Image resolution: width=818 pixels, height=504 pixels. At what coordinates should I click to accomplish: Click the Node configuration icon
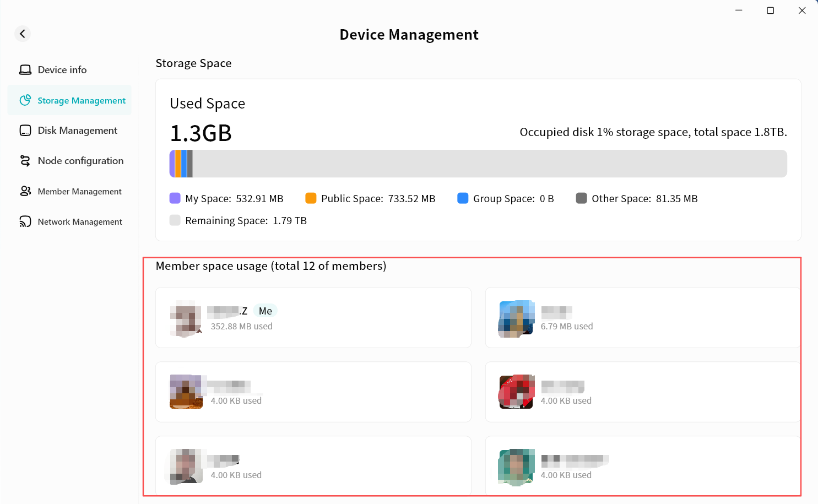(25, 161)
